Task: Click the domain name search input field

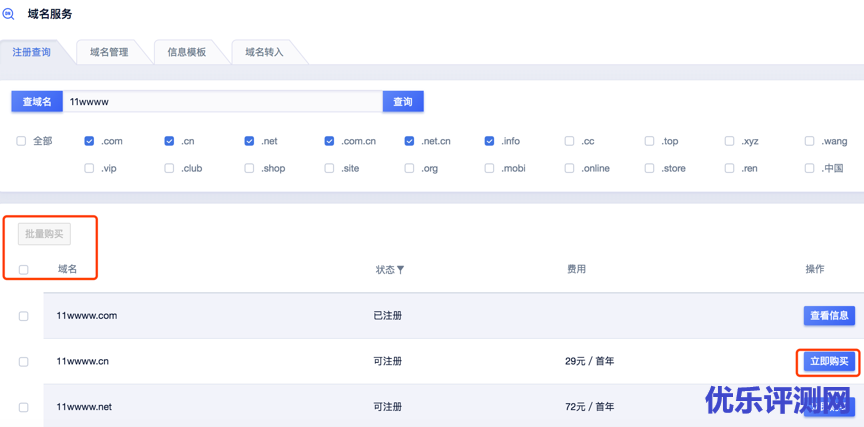Action: point(222,102)
